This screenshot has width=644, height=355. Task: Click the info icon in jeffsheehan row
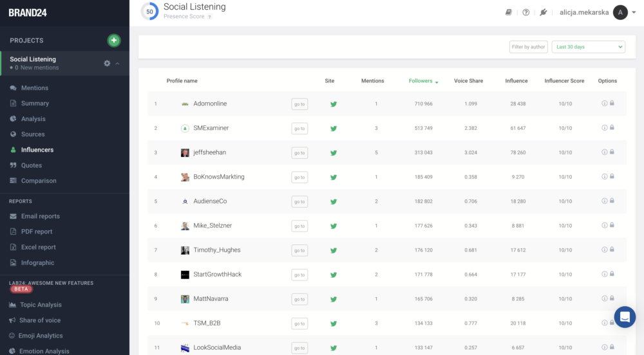click(x=605, y=152)
